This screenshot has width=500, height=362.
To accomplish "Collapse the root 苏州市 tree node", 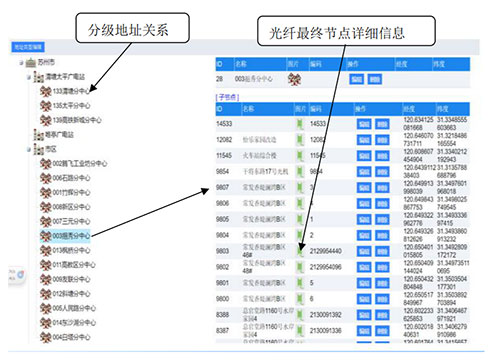I will click(21, 62).
